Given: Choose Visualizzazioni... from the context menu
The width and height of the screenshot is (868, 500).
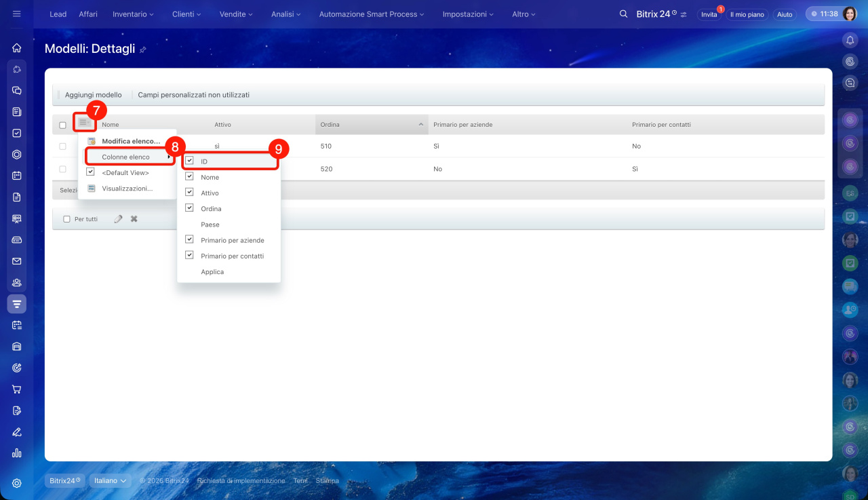Looking at the screenshot, I should (x=127, y=189).
